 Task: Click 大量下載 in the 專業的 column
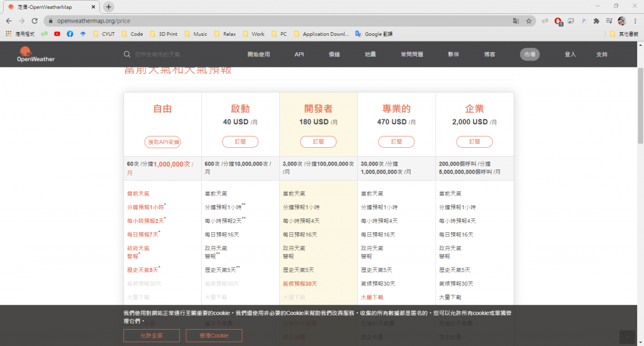(372, 297)
